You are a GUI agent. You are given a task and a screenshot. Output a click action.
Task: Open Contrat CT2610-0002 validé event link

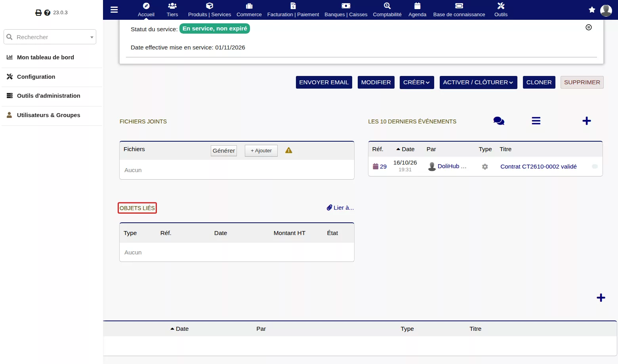538,167
